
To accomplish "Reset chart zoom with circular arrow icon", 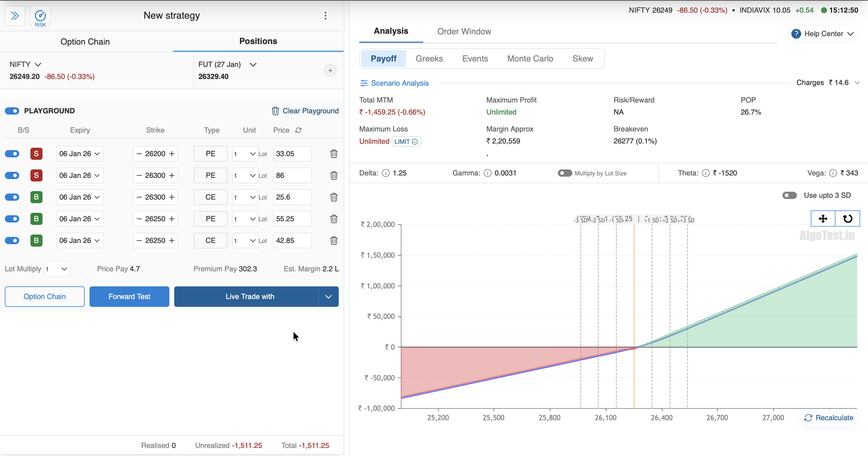I will point(847,219).
